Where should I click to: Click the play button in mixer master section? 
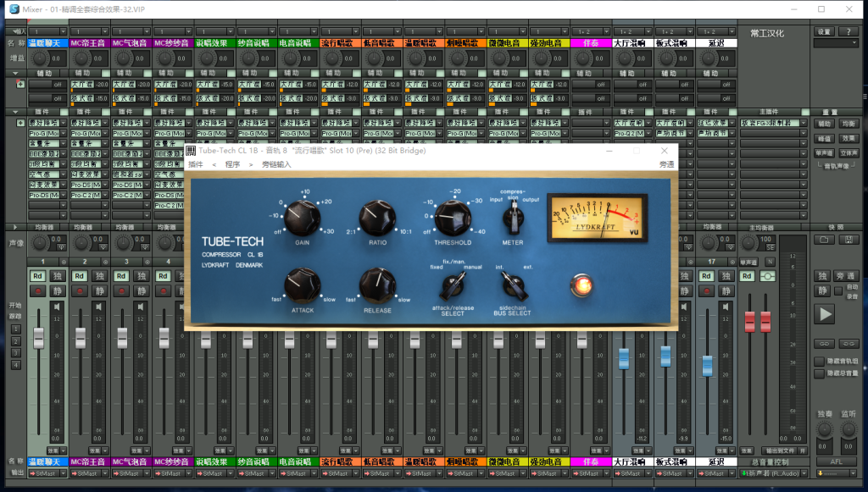(825, 314)
